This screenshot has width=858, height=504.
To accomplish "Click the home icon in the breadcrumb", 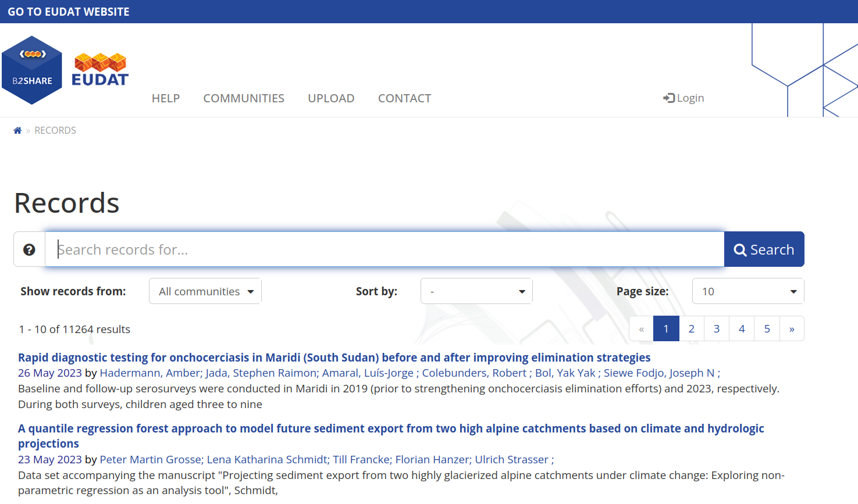I will (17, 130).
